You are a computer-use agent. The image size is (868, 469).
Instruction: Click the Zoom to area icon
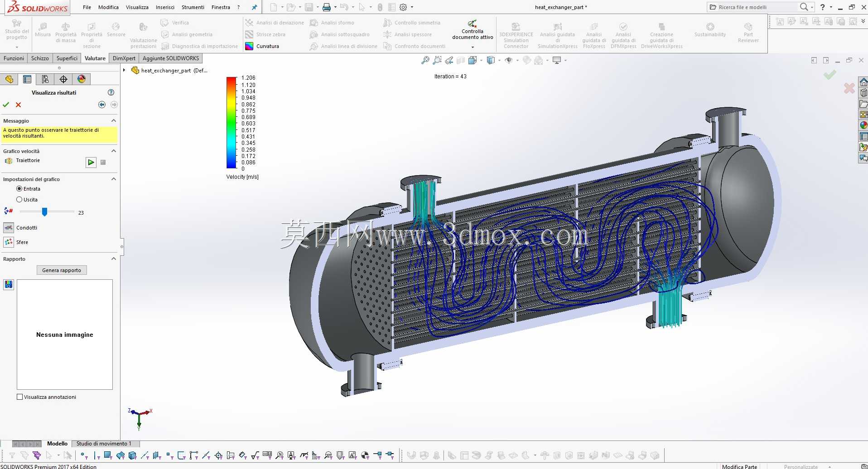click(437, 60)
